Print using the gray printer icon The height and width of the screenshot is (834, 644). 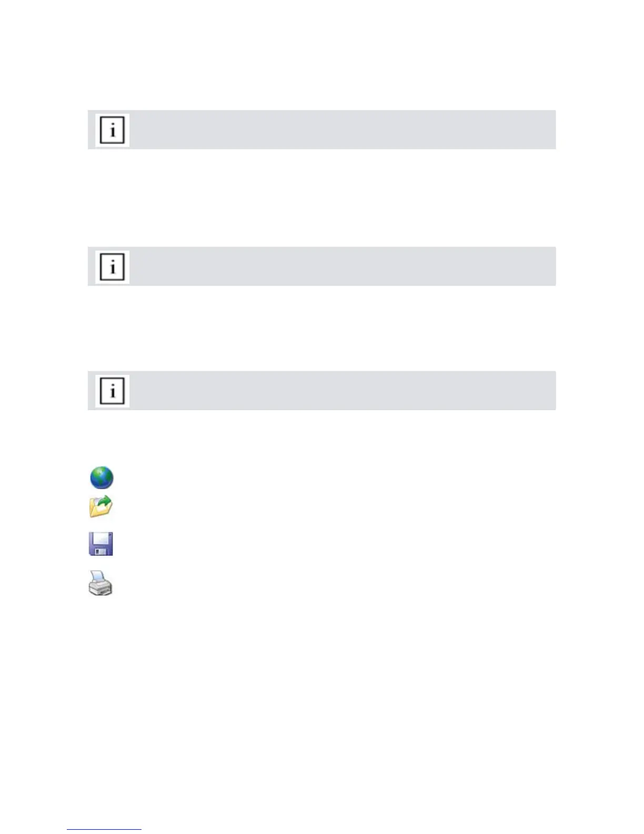(x=100, y=583)
